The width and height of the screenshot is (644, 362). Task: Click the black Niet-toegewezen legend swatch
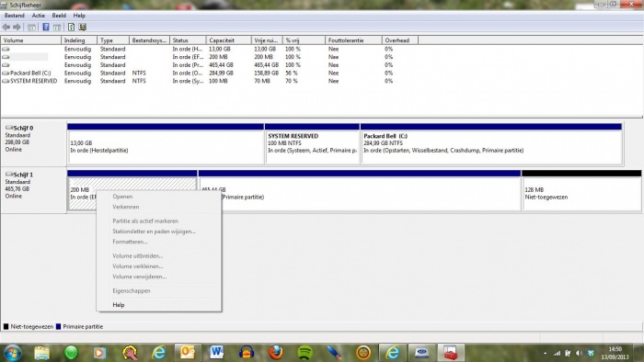point(6,327)
